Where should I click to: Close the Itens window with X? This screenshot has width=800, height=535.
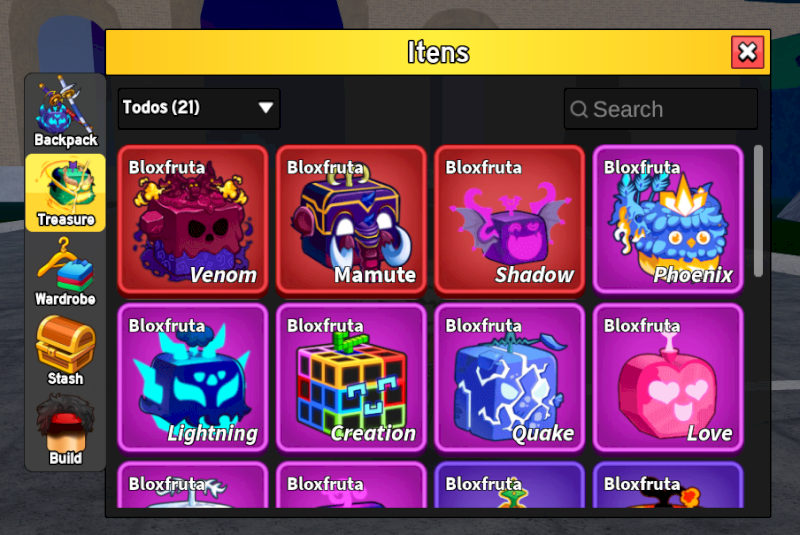[747, 52]
